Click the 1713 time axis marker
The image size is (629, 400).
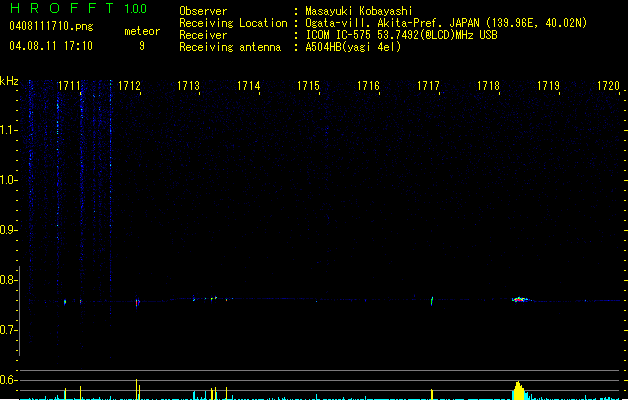[x=189, y=86]
